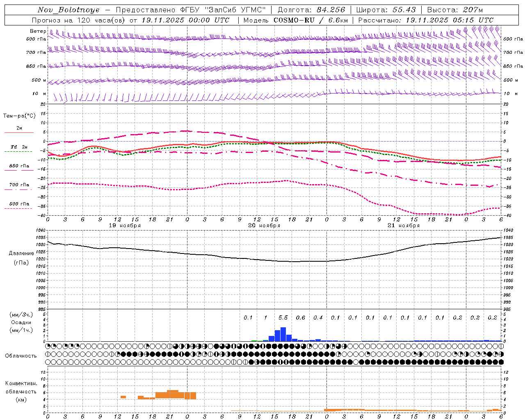Click the tallest blue precipitation bar

coord(283,334)
